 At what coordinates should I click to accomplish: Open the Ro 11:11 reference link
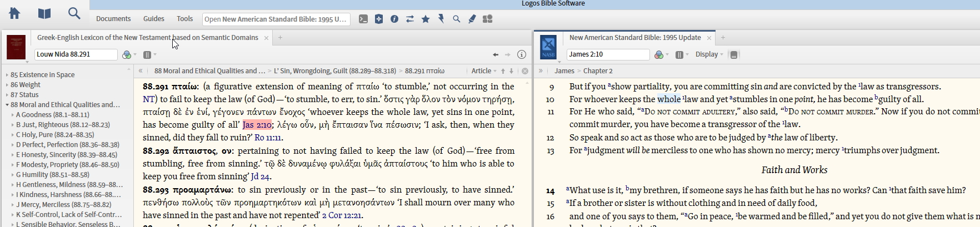tap(268, 138)
